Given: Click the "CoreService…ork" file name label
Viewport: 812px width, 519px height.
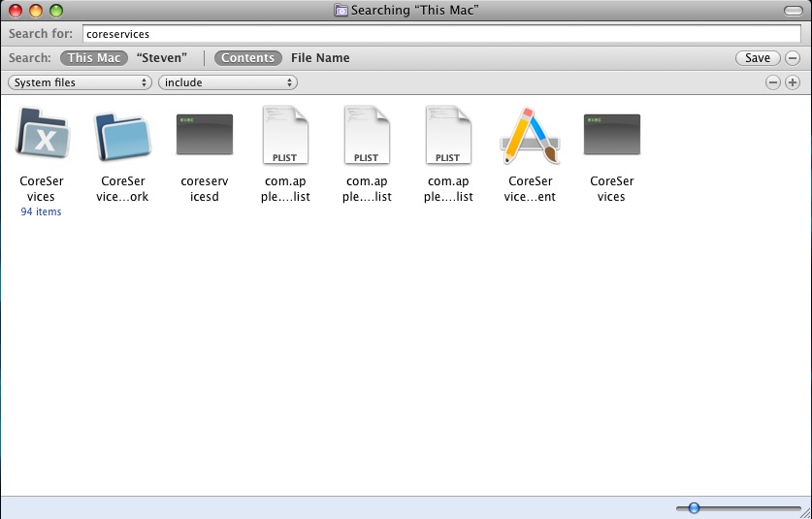Looking at the screenshot, I should point(123,188).
